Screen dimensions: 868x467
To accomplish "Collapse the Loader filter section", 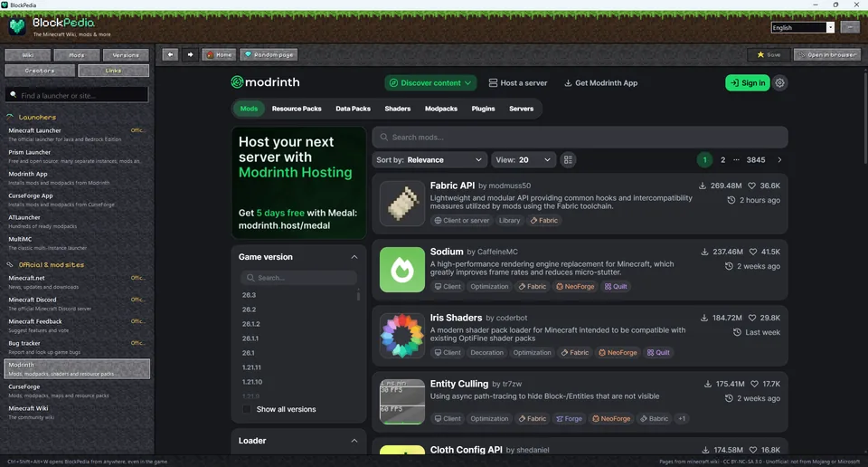I will pos(354,441).
